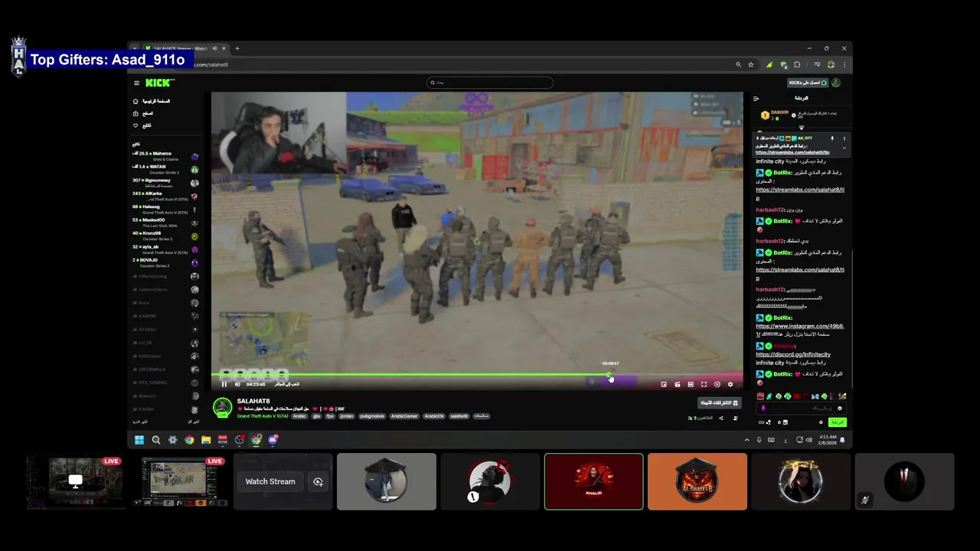Screen dimensions: 980x551
Task: Open the Windows Start menu
Action: [x=139, y=440]
